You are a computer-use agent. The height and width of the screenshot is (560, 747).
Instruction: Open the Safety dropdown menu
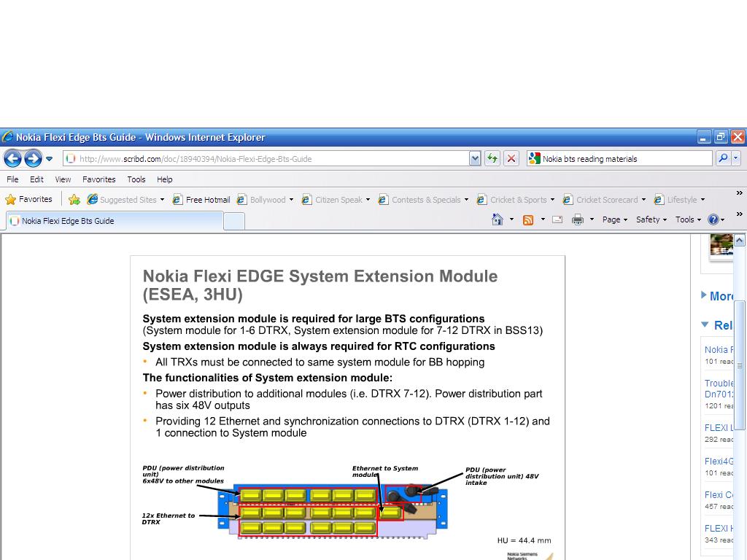(651, 219)
